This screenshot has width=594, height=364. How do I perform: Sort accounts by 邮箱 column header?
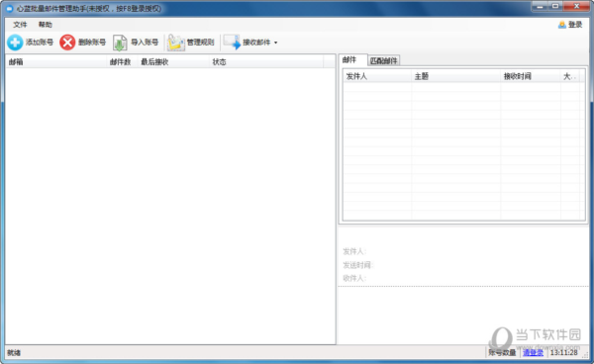point(56,62)
